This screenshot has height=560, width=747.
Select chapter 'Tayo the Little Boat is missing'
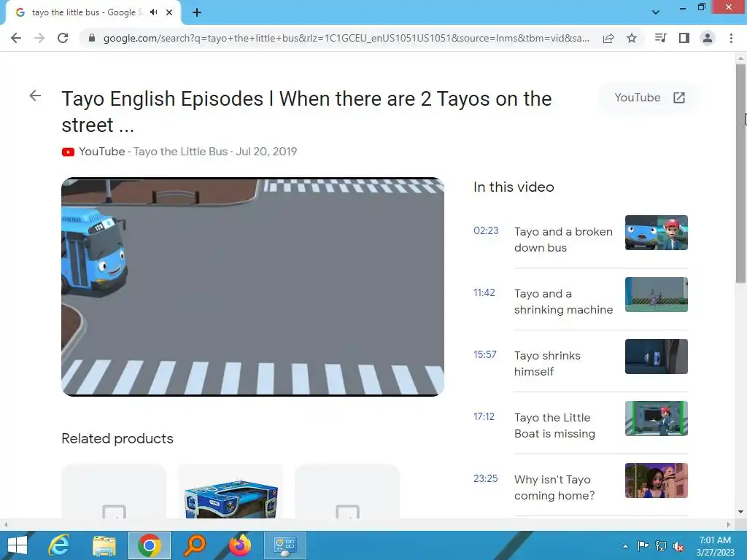[x=554, y=425]
